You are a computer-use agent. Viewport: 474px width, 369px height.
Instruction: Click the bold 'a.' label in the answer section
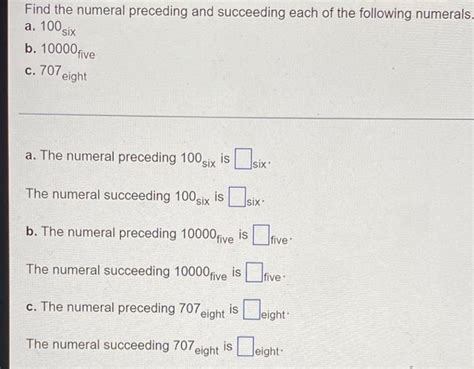click(31, 155)
